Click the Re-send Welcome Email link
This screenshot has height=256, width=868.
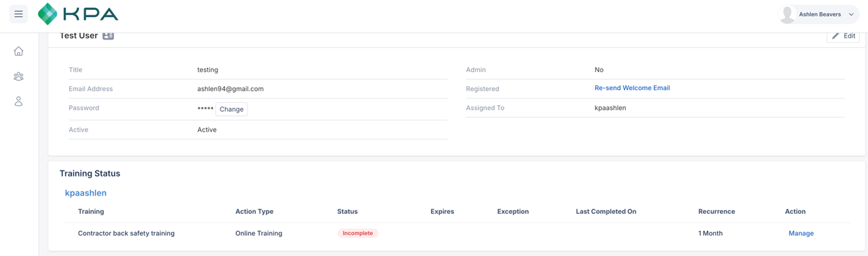click(632, 88)
